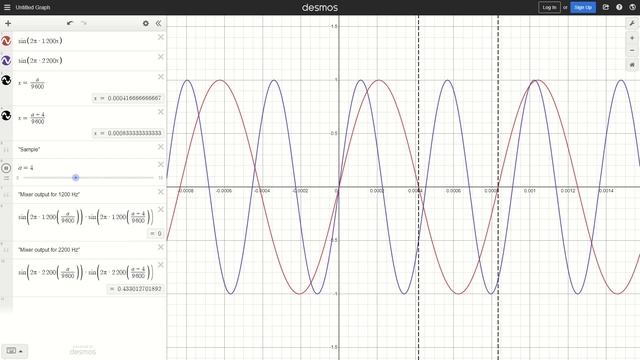Click the "Mixer output for 1200 Hz" note
Screen dimensions: 640x360
coord(49,195)
